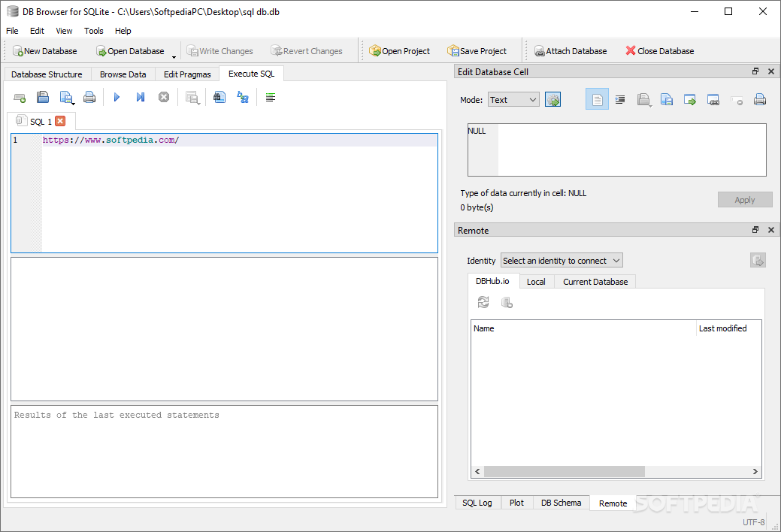Click Write Changes toolbar button
This screenshot has width=781, height=532.
click(x=219, y=51)
